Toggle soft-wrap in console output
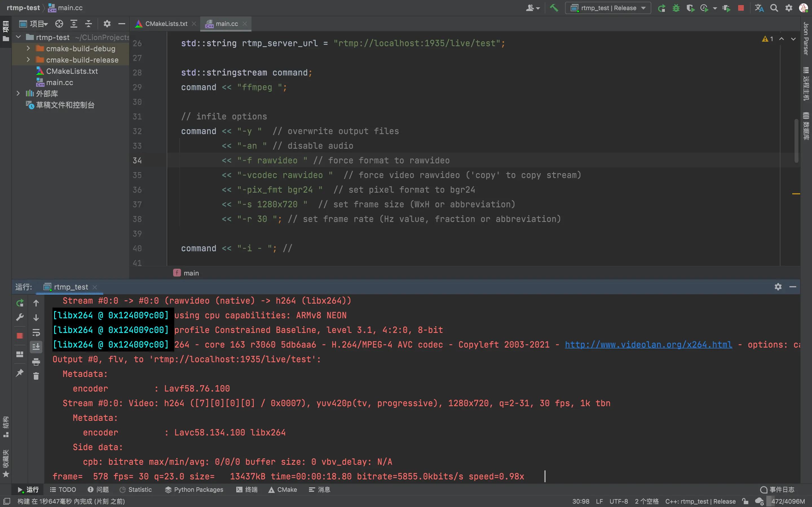The height and width of the screenshot is (507, 812). (x=36, y=332)
